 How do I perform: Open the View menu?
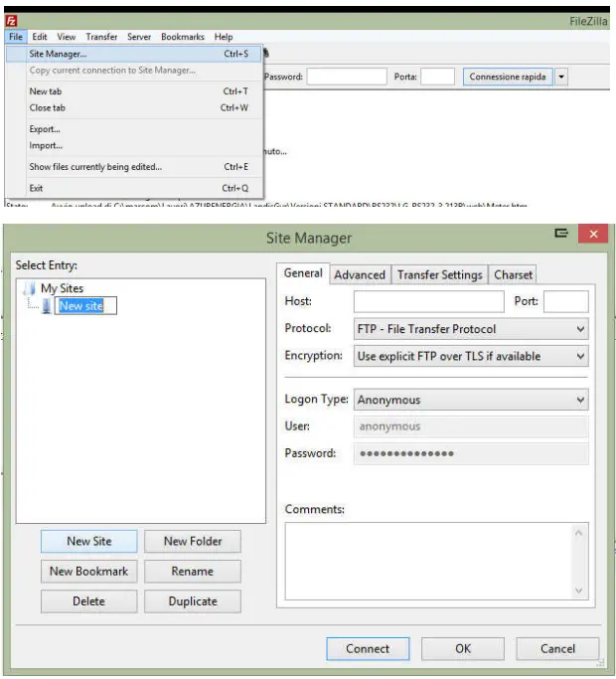67,37
